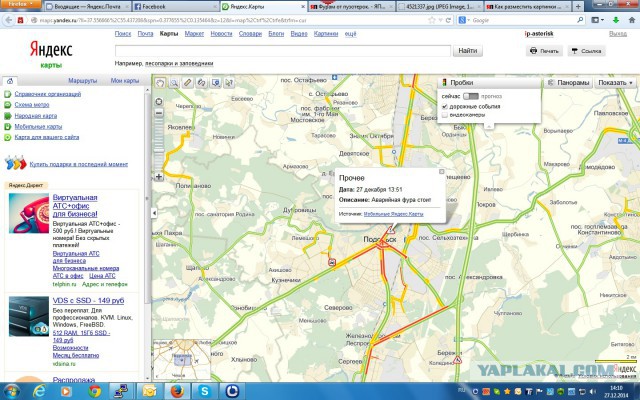Click the volume speaker tray icon
The width and height of the screenshot is (640, 400).
(592, 391)
